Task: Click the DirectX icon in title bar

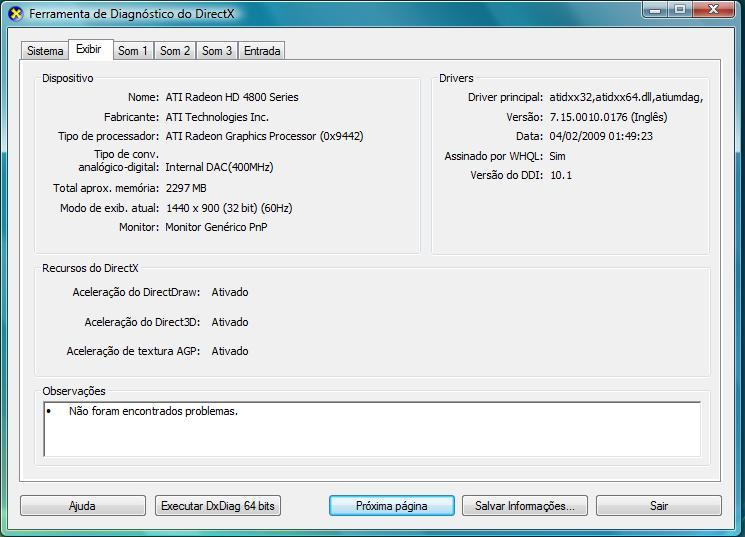Action: pos(16,14)
